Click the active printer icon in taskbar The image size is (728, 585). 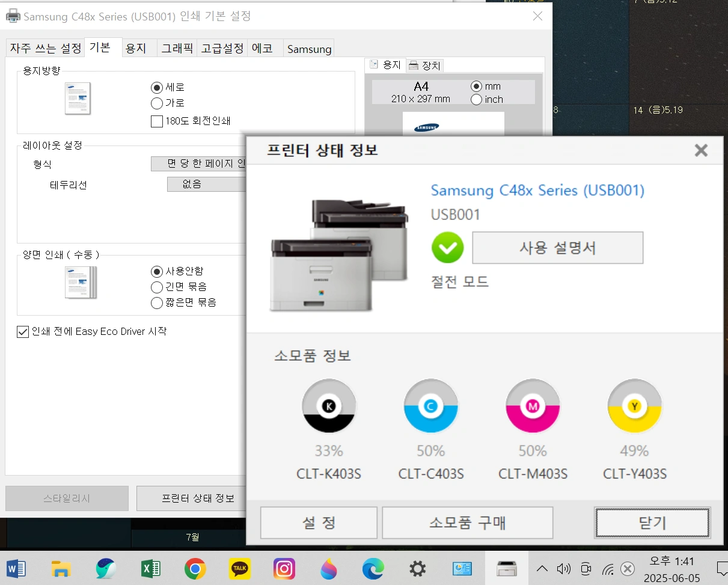tap(507, 568)
